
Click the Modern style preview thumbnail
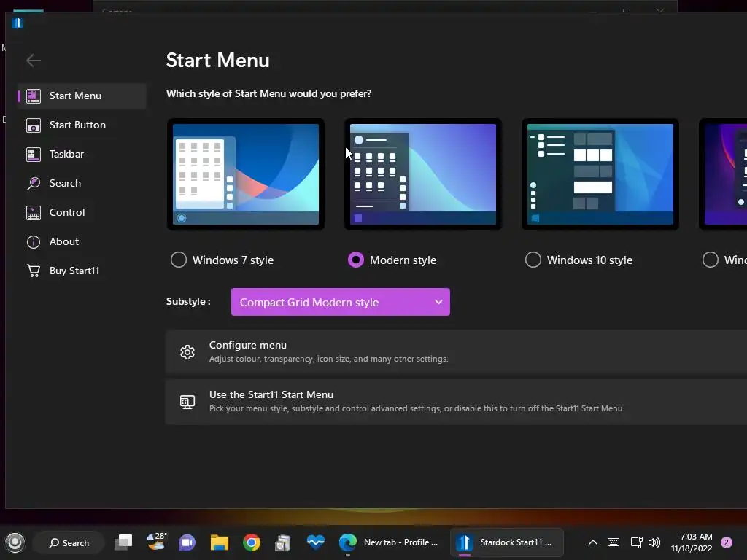tap(423, 174)
